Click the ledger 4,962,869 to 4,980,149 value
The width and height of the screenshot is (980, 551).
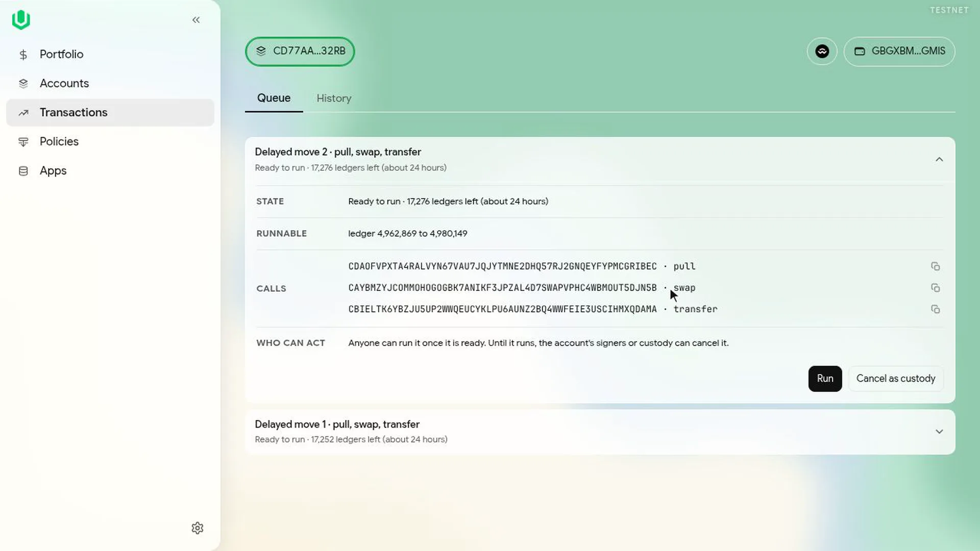[x=408, y=234]
